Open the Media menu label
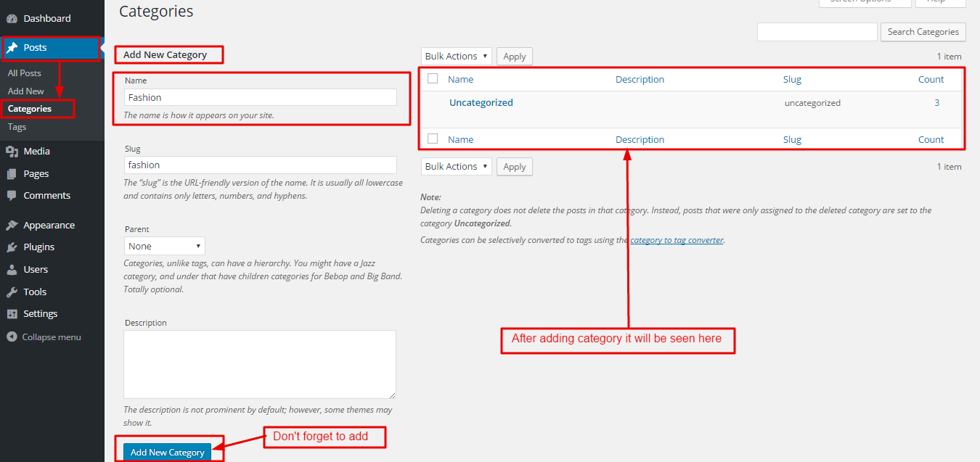980x462 pixels. click(37, 152)
